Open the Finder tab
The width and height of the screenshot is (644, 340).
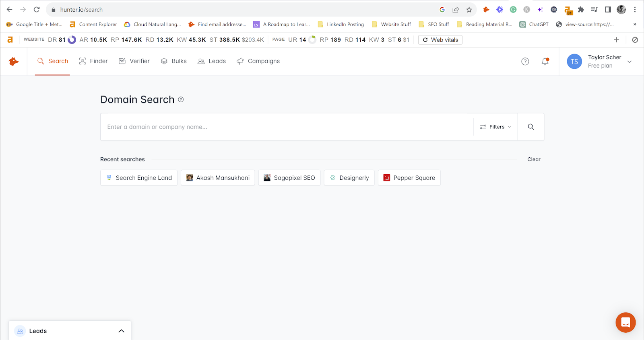[93, 61]
